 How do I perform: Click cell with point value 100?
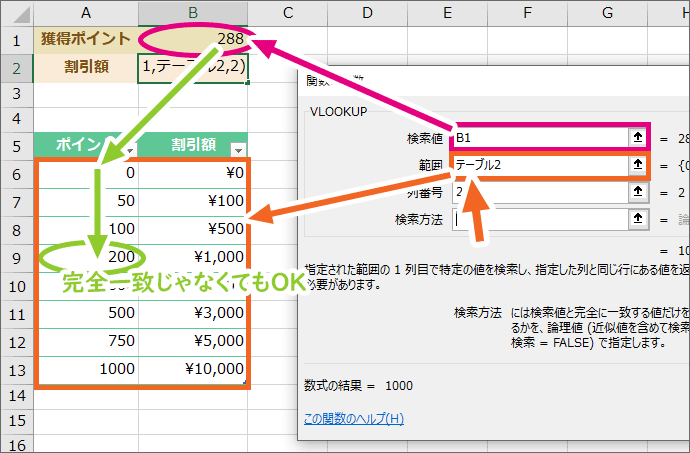pos(86,230)
